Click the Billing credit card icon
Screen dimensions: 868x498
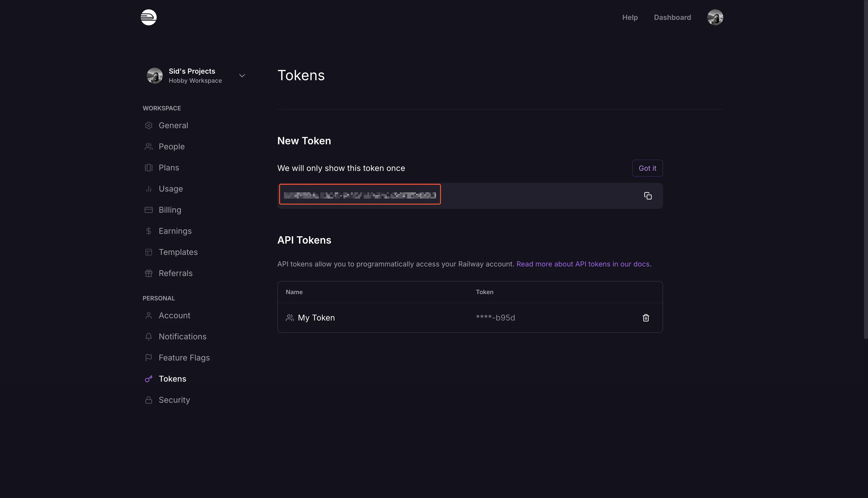click(x=148, y=210)
